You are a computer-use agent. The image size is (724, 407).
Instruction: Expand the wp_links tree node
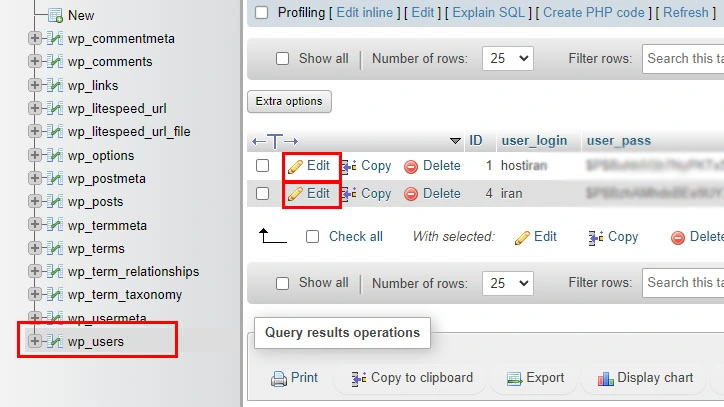[x=34, y=85]
